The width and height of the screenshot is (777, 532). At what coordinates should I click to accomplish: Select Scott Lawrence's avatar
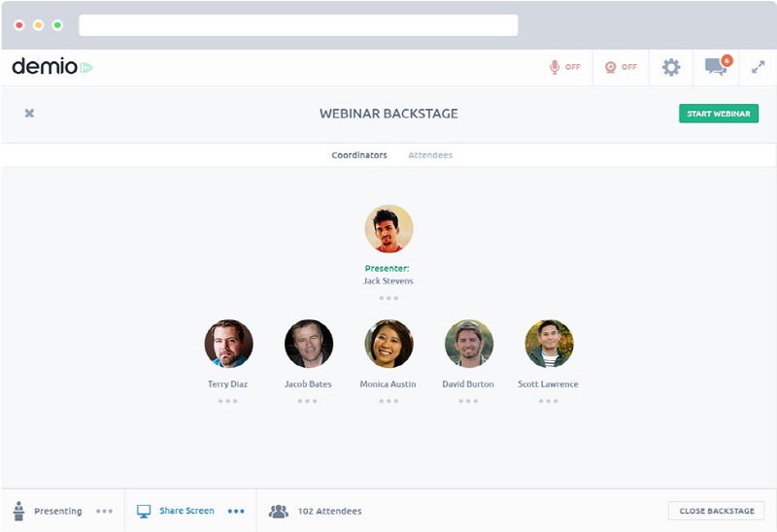tap(549, 344)
